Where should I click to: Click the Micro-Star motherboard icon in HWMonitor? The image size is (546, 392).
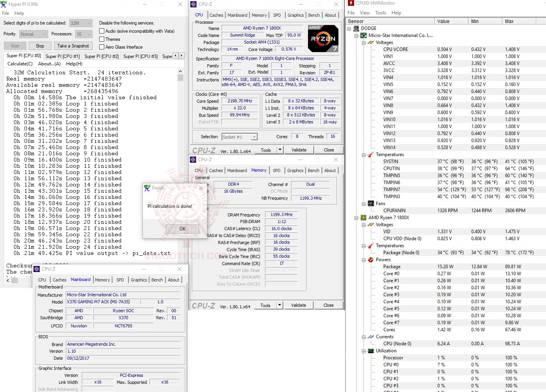pyautogui.click(x=363, y=35)
